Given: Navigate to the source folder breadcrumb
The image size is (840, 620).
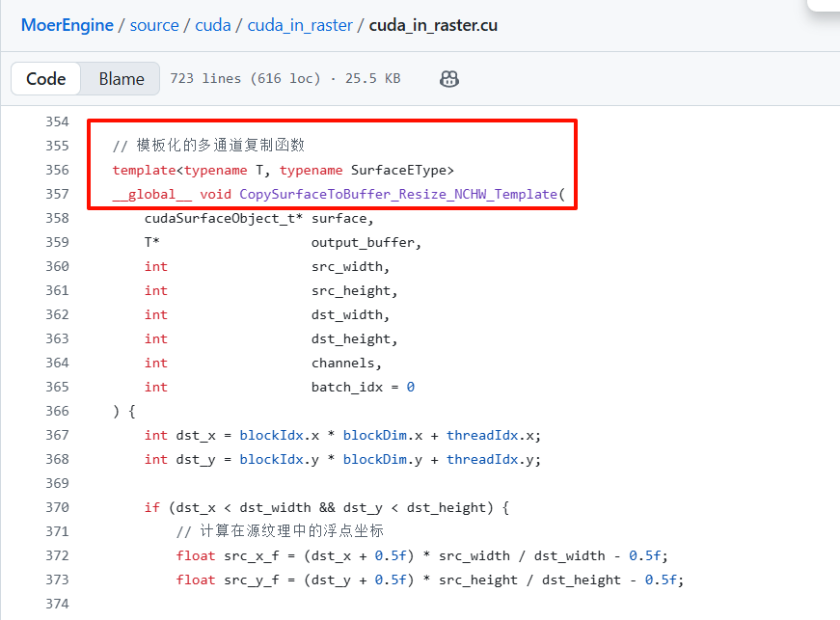Looking at the screenshot, I should click(154, 25).
